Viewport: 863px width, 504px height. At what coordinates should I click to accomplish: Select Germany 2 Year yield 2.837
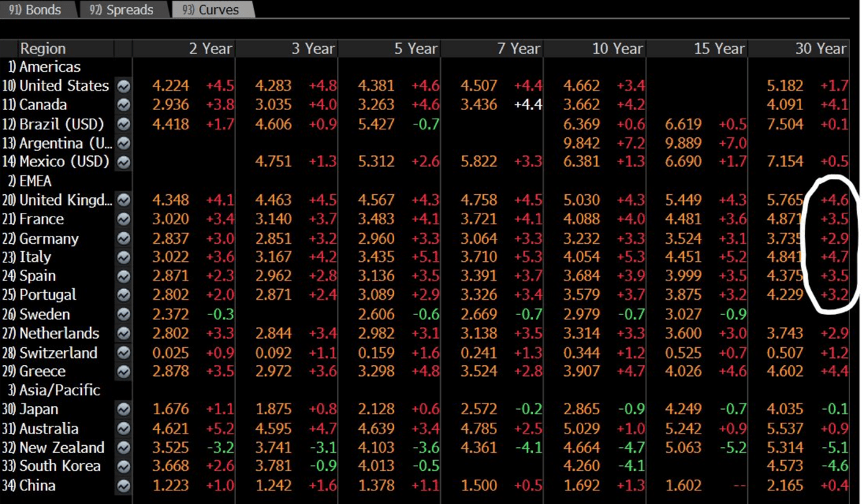(x=171, y=239)
